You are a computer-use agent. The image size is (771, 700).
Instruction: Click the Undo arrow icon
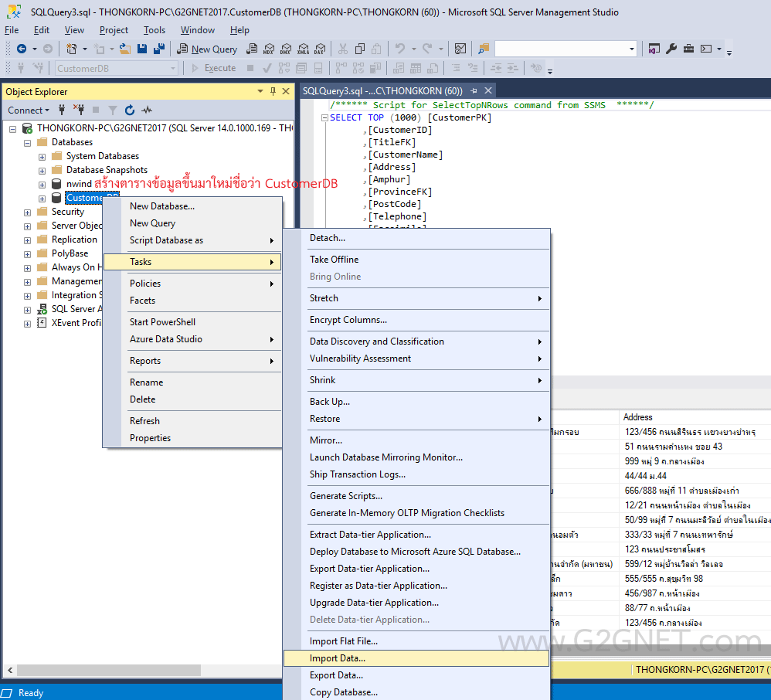[400, 49]
